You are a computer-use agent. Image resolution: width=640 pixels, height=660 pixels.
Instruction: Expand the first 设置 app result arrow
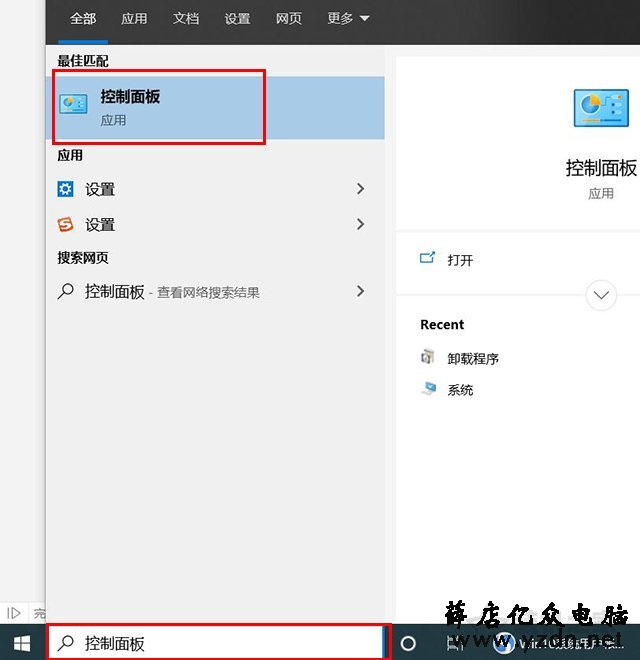(360, 189)
